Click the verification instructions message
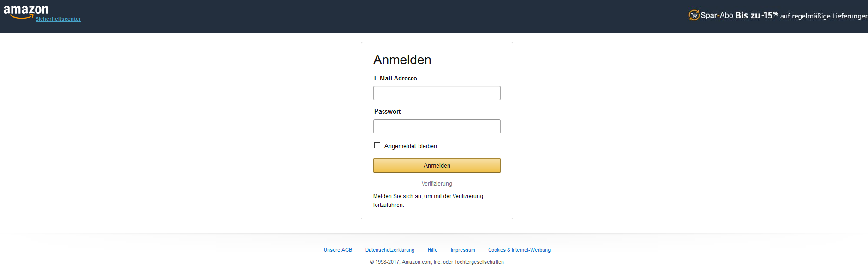 pos(428,200)
